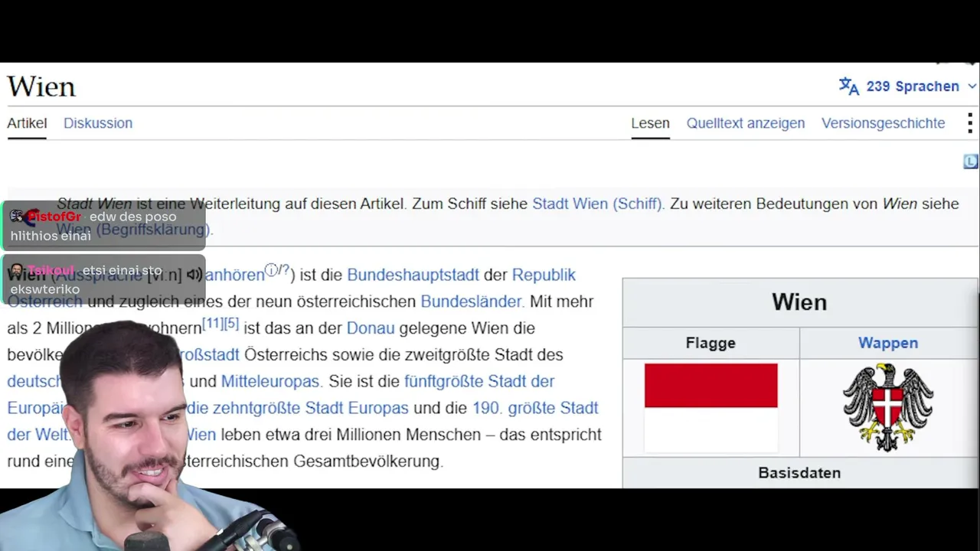This screenshot has height=551, width=980.
Task: View the Versionsgeschichte tab
Action: (x=884, y=123)
